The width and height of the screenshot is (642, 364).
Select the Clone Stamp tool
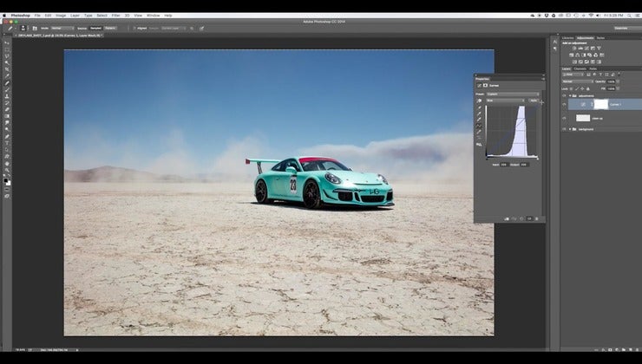pyautogui.click(x=7, y=96)
